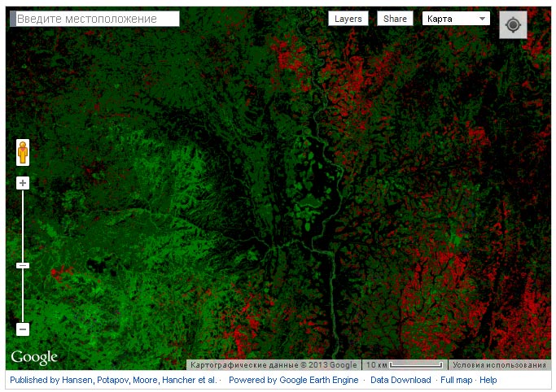The image size is (556, 392).
Task: Zoom in with the plus button
Action: (23, 184)
